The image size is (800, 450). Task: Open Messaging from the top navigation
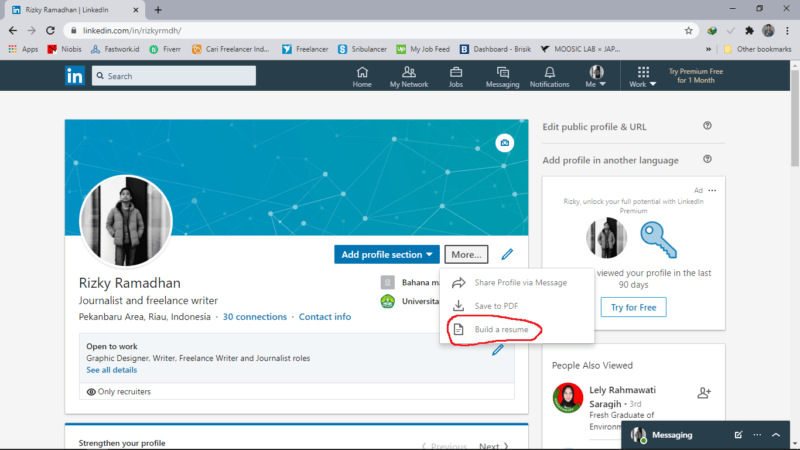503,77
